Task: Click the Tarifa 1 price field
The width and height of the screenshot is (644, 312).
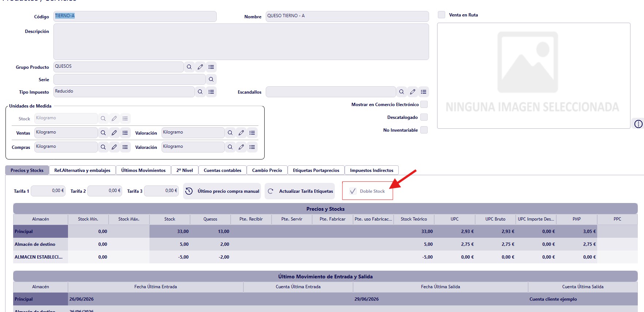Action: point(48,191)
